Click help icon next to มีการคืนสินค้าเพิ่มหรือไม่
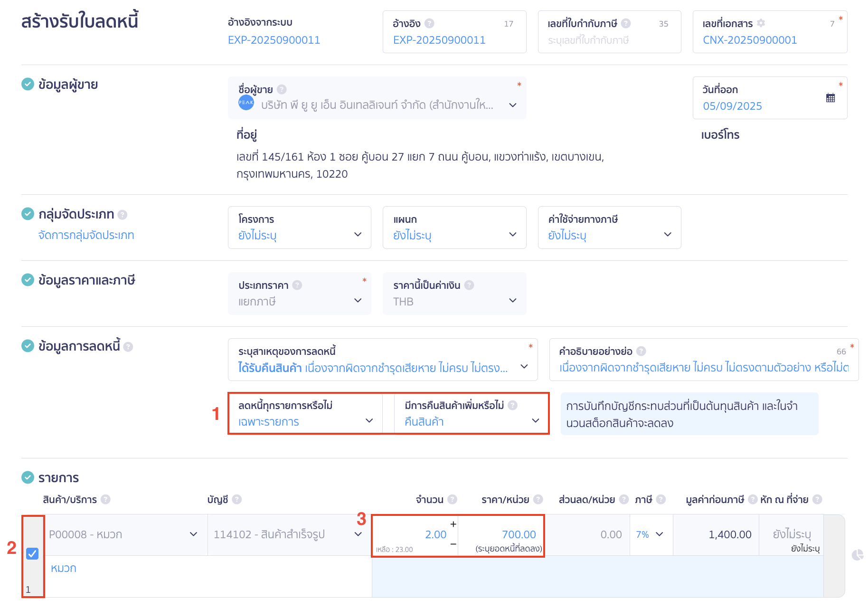Screen dimensions: 868x609 click(512, 405)
